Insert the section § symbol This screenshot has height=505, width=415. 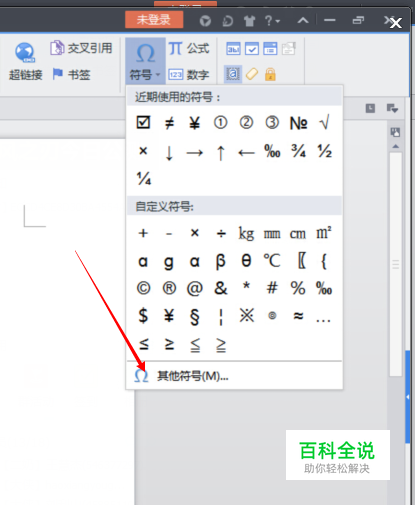(195, 316)
